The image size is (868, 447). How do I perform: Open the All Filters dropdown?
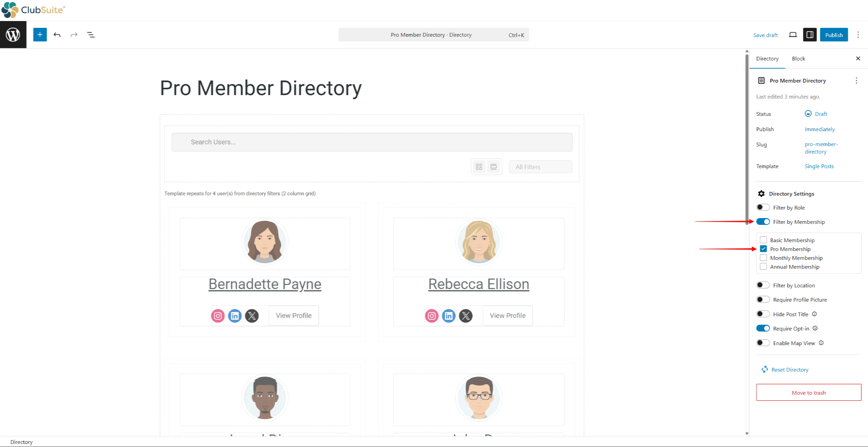pos(540,167)
